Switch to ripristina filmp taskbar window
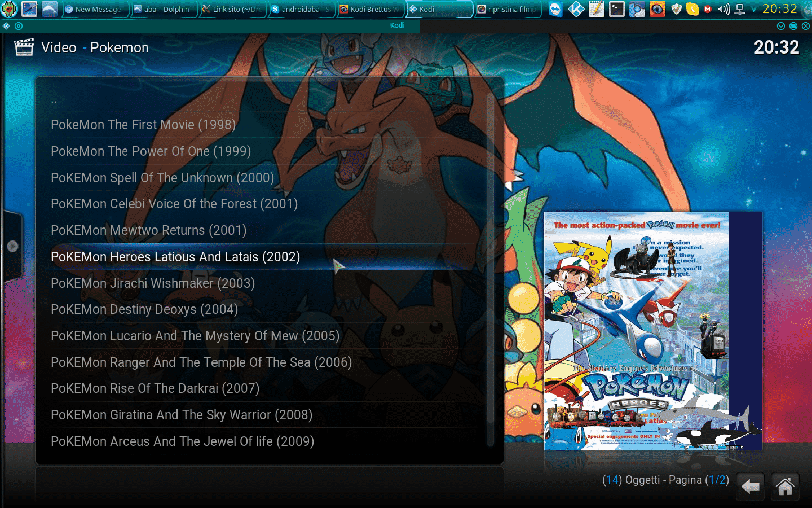The height and width of the screenshot is (508, 812). click(507, 9)
